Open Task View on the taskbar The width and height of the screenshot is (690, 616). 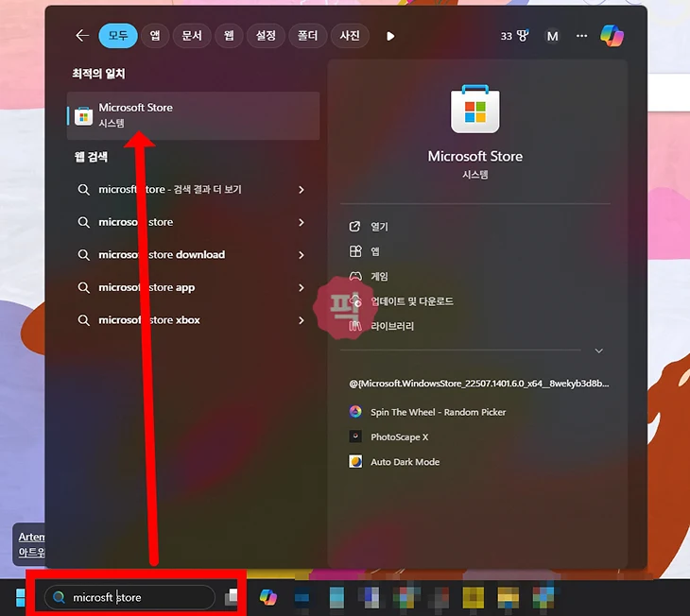coord(232,597)
